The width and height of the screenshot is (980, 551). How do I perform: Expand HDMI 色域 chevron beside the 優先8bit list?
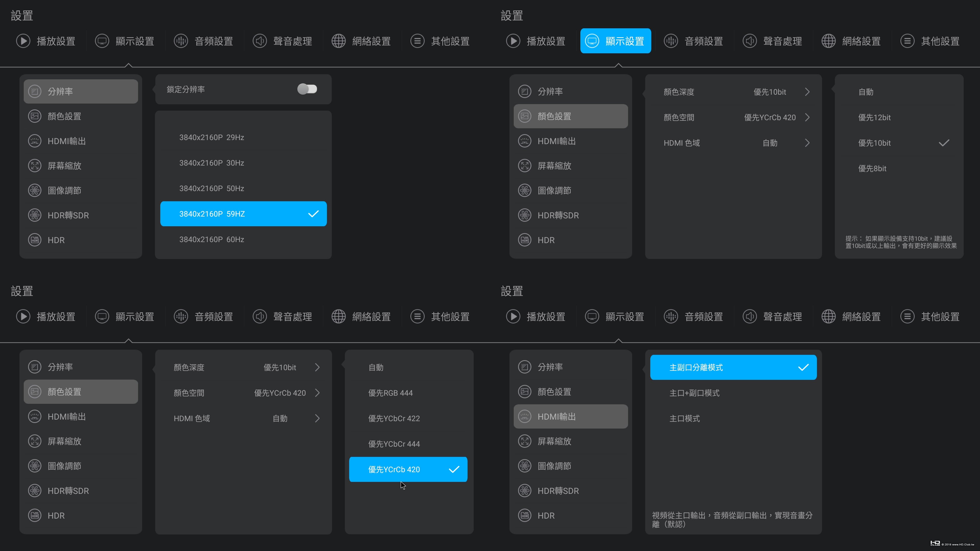pos(807,143)
